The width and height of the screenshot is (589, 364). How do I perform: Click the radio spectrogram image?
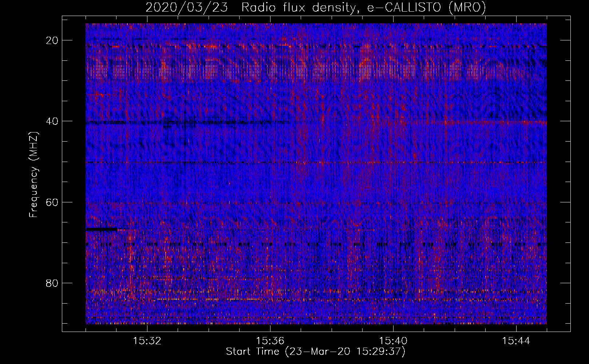tap(316, 174)
